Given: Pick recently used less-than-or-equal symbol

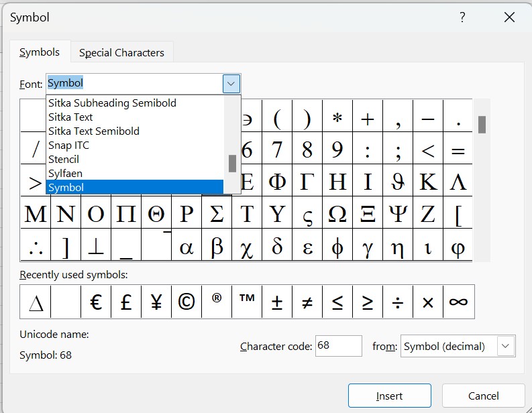Looking at the screenshot, I should 337,302.
